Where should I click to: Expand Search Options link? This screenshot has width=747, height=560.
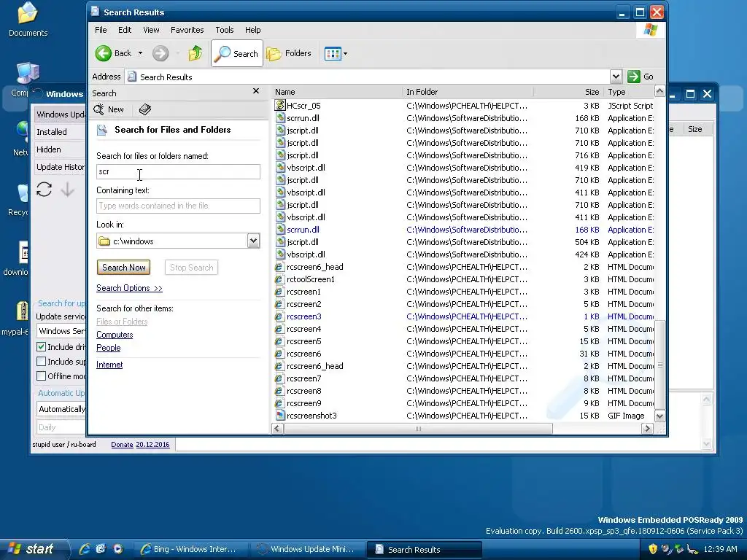pos(129,288)
